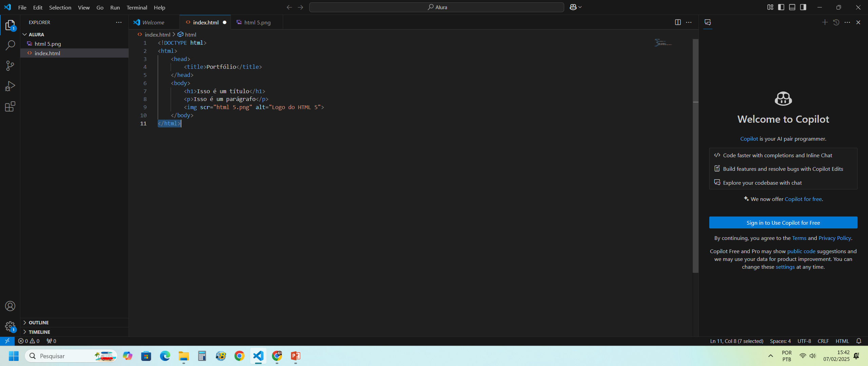The width and height of the screenshot is (868, 366).
Task: Open the Go menu
Action: [x=100, y=7]
